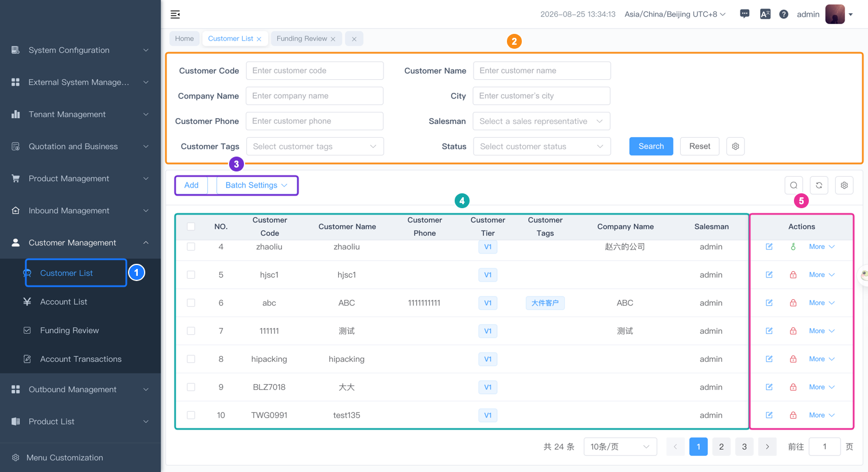Select the checkbox for row abc
The width and height of the screenshot is (868, 472).
pos(191,303)
